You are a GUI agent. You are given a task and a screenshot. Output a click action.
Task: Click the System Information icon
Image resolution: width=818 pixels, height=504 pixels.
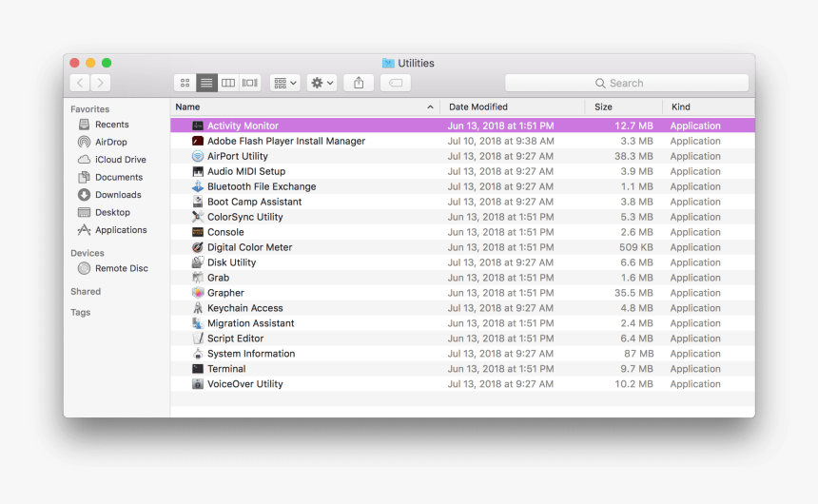[x=198, y=353]
